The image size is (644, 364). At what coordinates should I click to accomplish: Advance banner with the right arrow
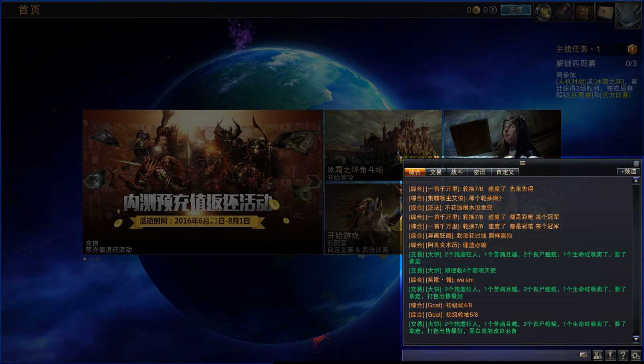tap(313, 182)
